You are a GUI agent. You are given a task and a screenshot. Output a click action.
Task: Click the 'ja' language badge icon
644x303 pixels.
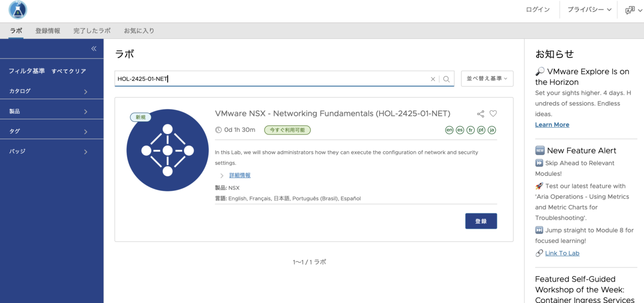coord(492,130)
